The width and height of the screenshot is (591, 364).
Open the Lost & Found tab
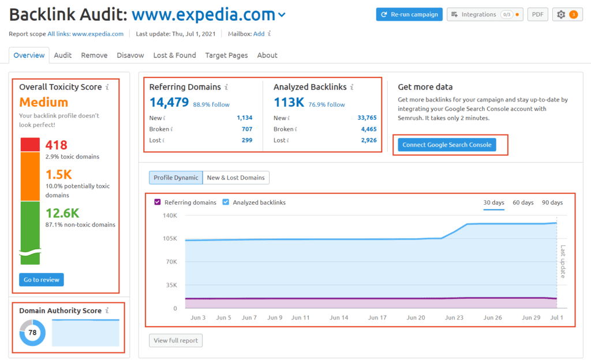click(174, 55)
